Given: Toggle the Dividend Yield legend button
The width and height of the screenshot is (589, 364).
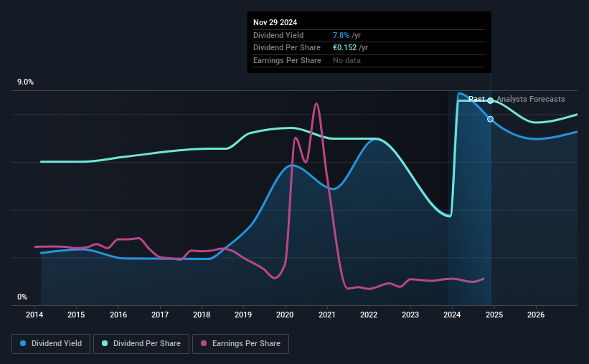Looking at the screenshot, I should tap(51, 344).
